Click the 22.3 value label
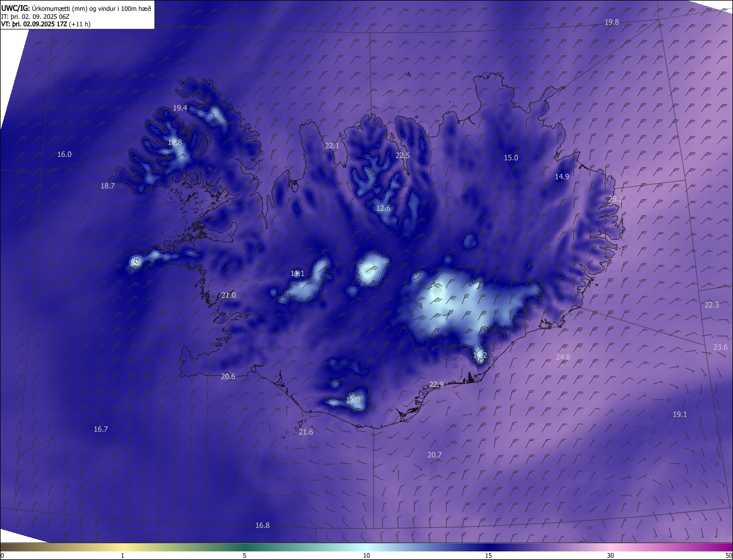 click(712, 305)
